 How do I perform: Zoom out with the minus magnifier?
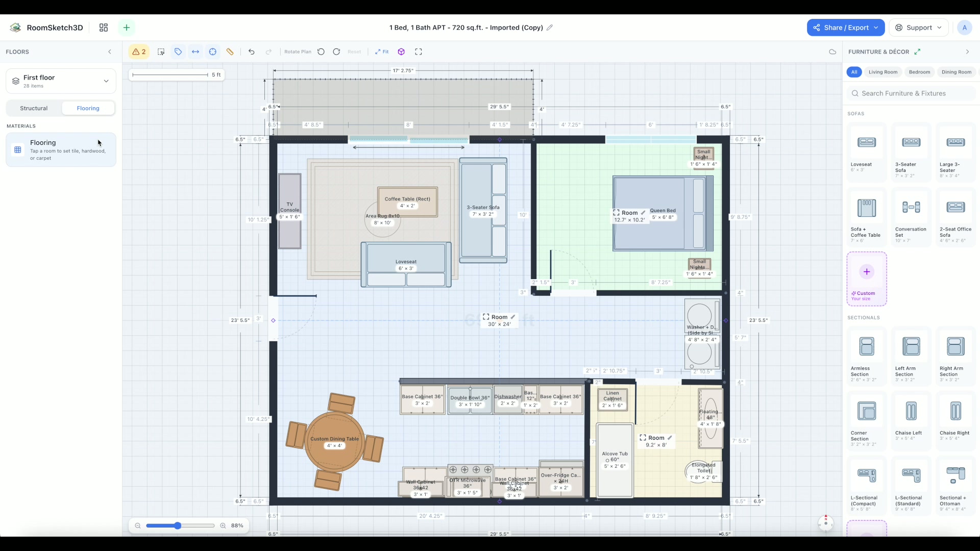pyautogui.click(x=138, y=525)
